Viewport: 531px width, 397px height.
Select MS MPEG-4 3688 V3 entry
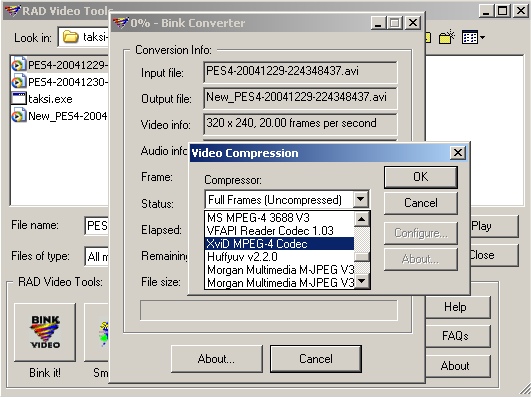[279, 217]
